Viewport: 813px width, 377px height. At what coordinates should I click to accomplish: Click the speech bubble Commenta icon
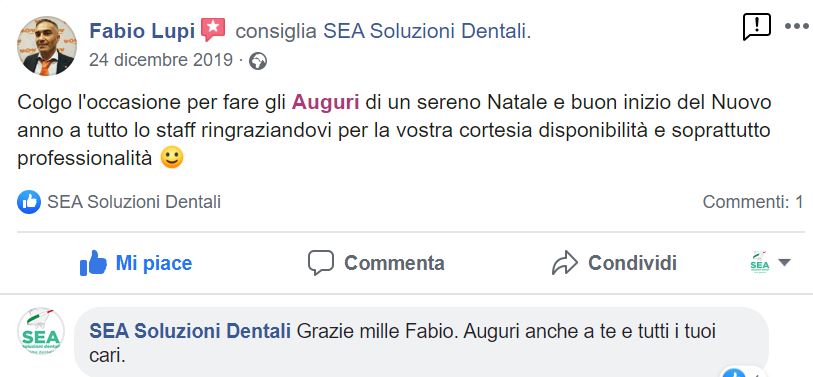pos(320,263)
